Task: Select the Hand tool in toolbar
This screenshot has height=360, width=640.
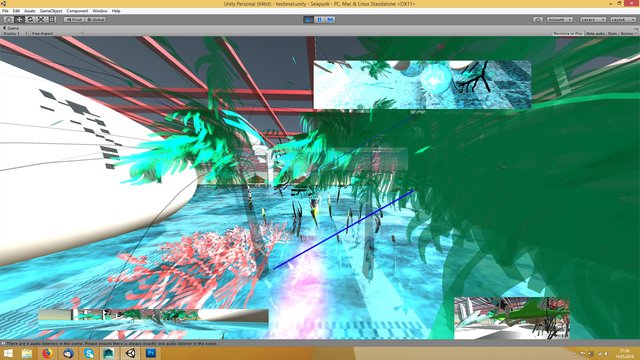Action: (x=8, y=20)
